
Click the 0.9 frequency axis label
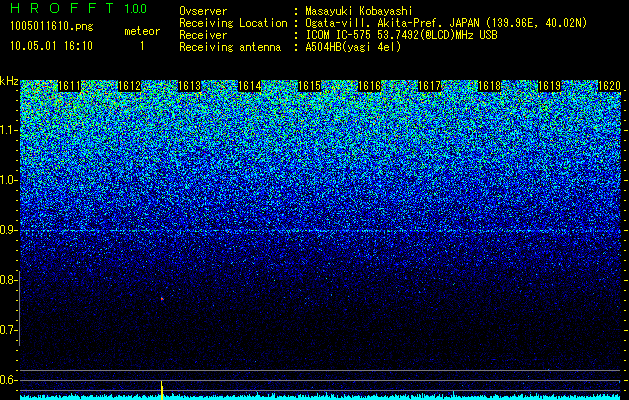(9, 230)
